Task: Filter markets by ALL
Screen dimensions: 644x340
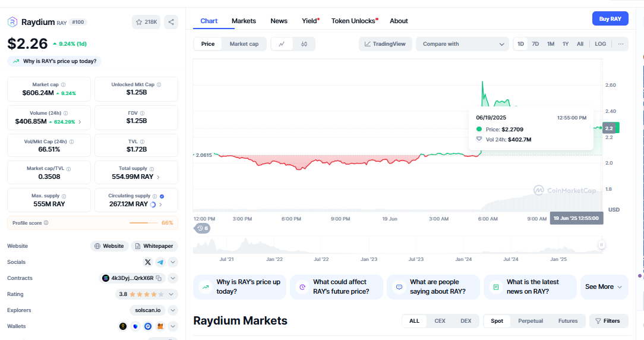Action: point(415,321)
